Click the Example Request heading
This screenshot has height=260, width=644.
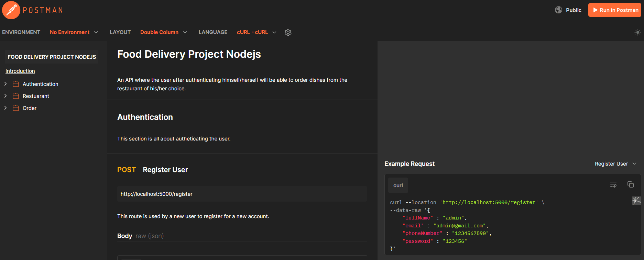click(x=410, y=164)
